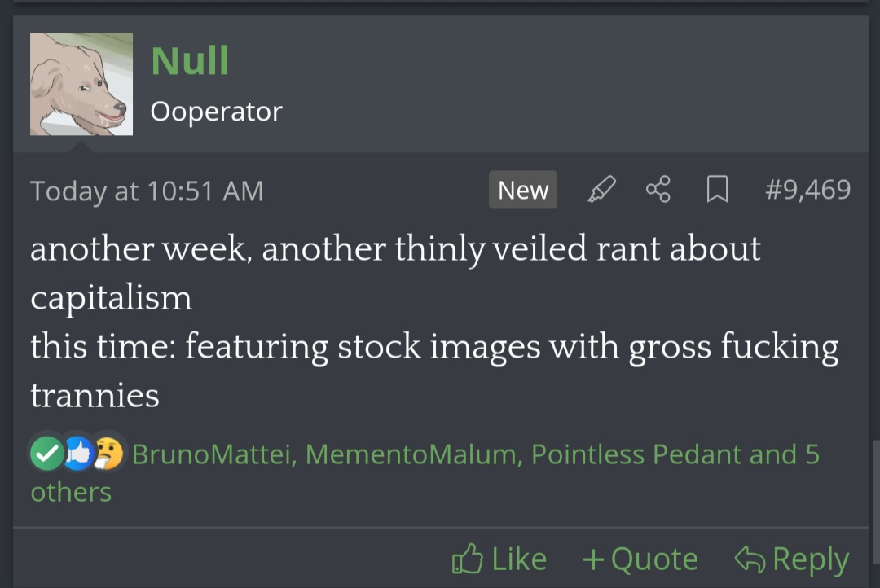Click the thinking face reaction emoji
Viewport: 880px width, 588px height.
pyautogui.click(x=109, y=454)
